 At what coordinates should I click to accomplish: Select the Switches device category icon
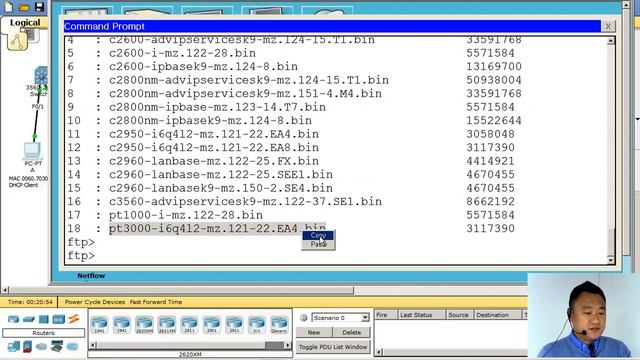[x=28, y=319]
